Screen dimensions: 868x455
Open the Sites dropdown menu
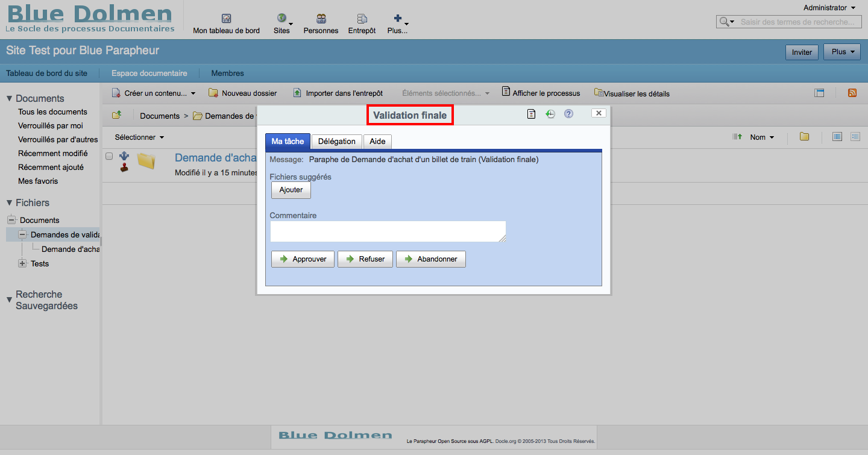click(x=281, y=24)
